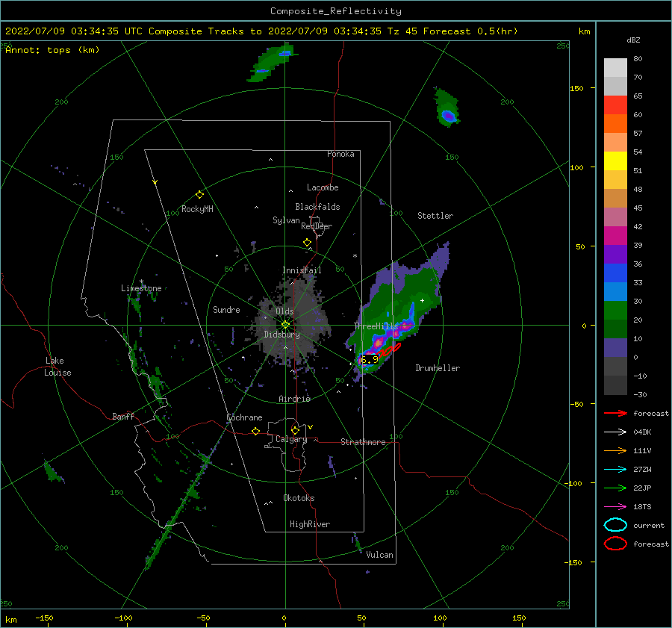This screenshot has height=628, width=672.
Task: Click the Strathmore town label
Action: [363, 442]
